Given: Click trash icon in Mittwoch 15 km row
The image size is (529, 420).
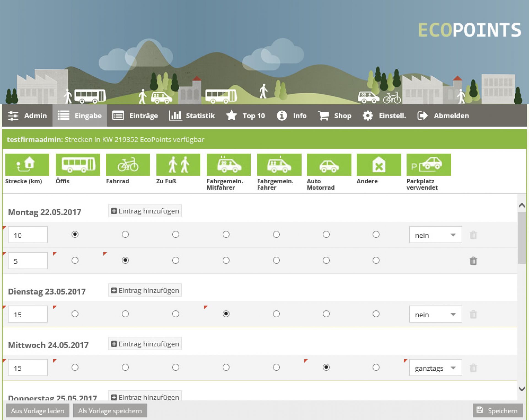Looking at the screenshot, I should pos(473,368).
